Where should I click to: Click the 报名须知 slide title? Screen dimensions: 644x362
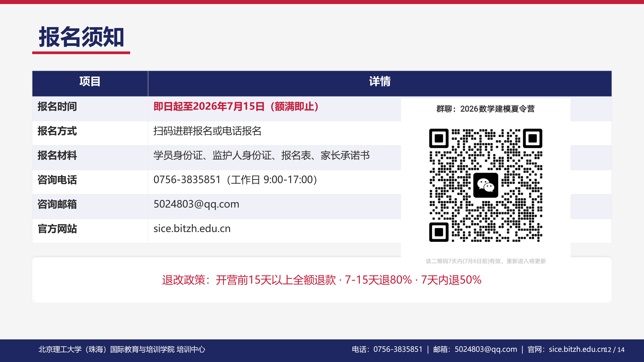pos(81,37)
